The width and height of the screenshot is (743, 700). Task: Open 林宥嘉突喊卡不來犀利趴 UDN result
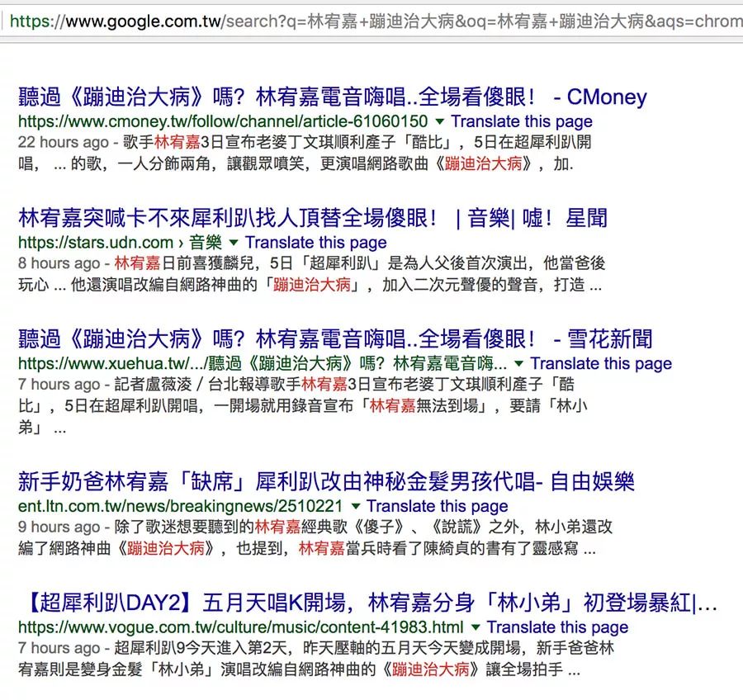313,218
